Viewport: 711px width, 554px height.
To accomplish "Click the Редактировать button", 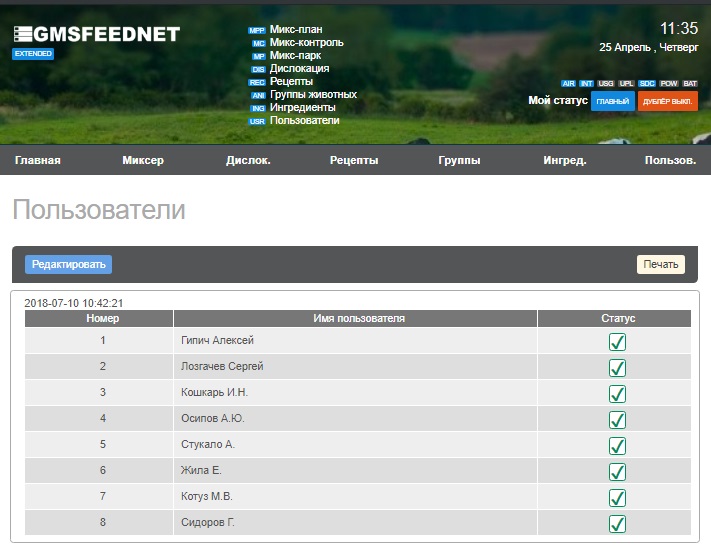I will click(x=68, y=264).
